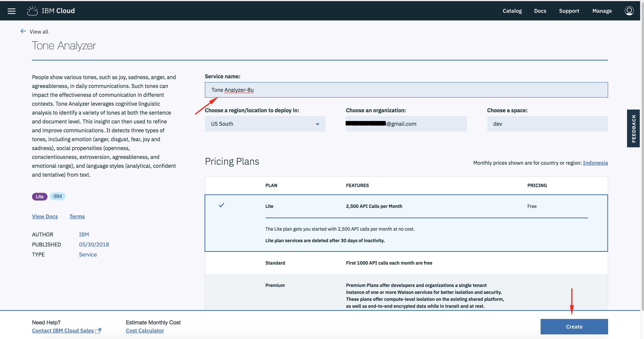This screenshot has height=339, width=644.
Task: Click the Service name input field
Action: [x=406, y=90]
